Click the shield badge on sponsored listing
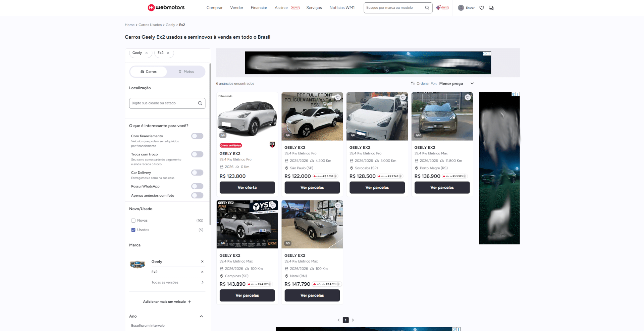Viewport: 644px width, 331px height. 272,145
